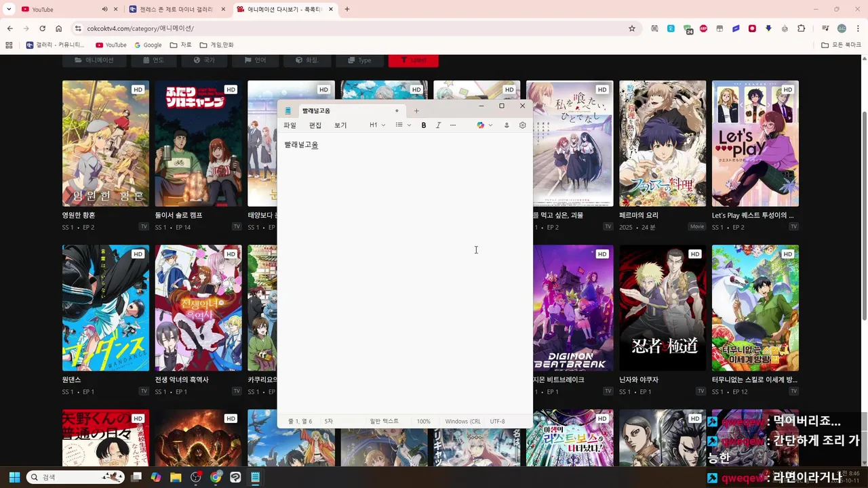Open the Let's Play 퀘스트 투성이의 title link
Viewport: 868px width, 488px height.
[x=753, y=215]
